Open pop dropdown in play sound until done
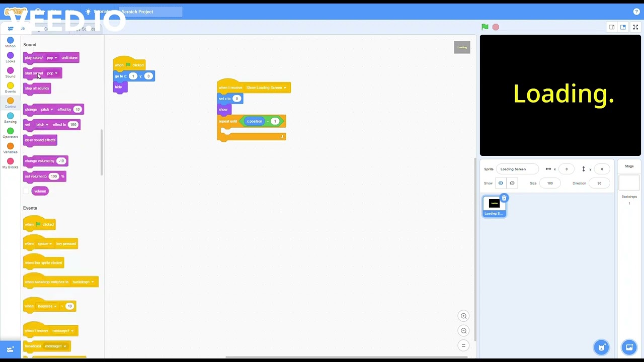The height and width of the screenshot is (362, 644). click(x=52, y=58)
